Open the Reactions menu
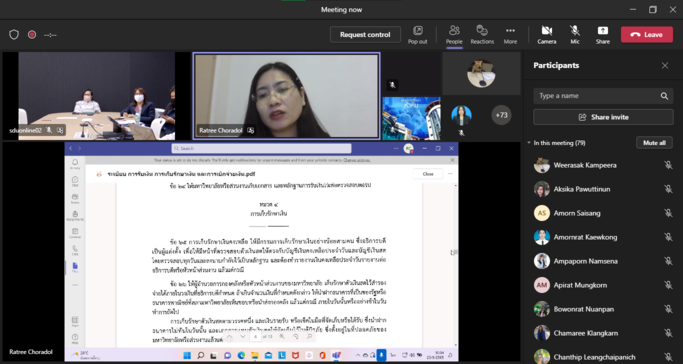This screenshot has height=364, width=683. pyautogui.click(x=482, y=34)
